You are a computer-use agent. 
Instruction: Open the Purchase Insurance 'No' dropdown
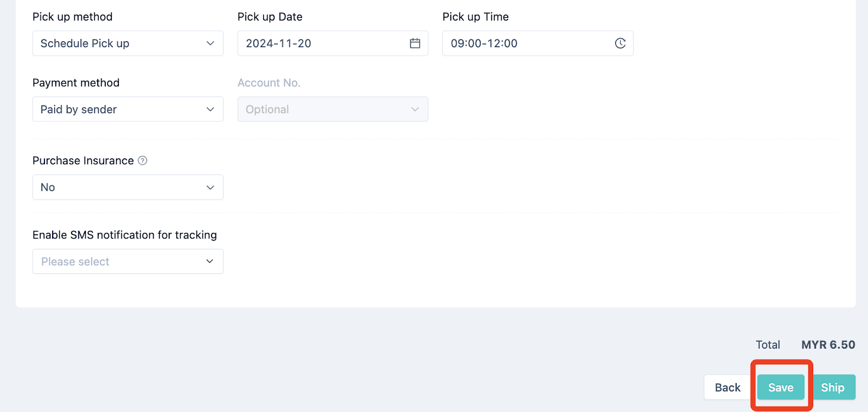(x=128, y=187)
